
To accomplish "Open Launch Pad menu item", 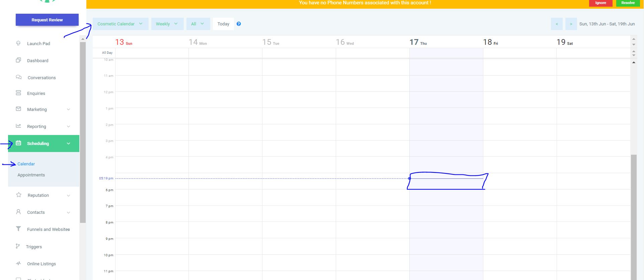I will click(38, 43).
